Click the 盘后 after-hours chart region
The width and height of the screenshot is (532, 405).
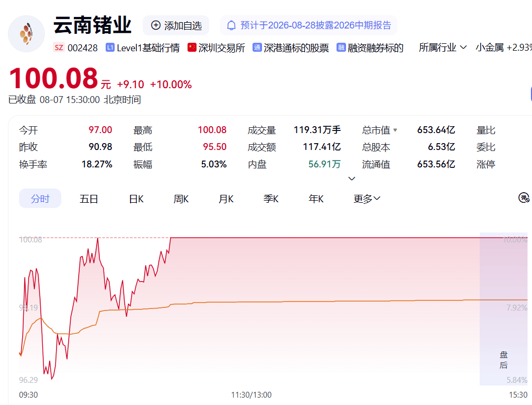(503, 309)
